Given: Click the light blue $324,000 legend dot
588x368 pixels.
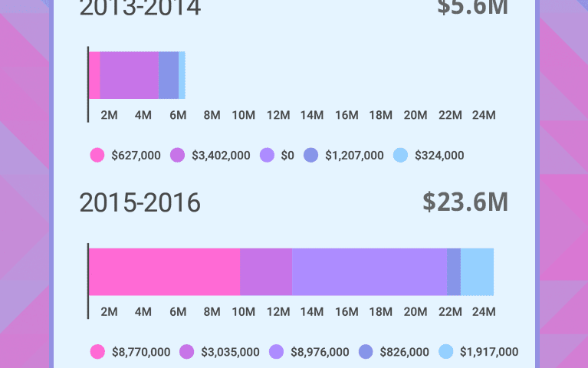Looking at the screenshot, I should click(x=401, y=155).
